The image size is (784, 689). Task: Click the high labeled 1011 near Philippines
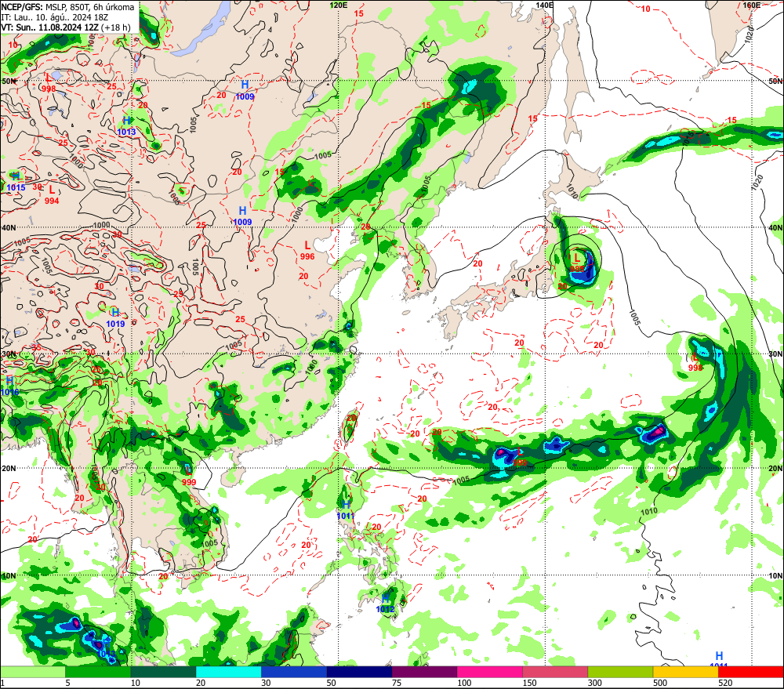click(346, 510)
